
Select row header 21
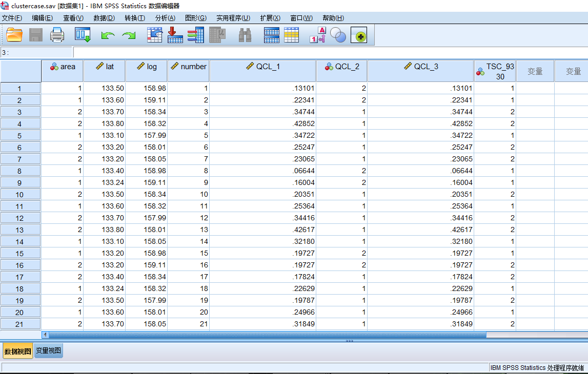point(21,324)
